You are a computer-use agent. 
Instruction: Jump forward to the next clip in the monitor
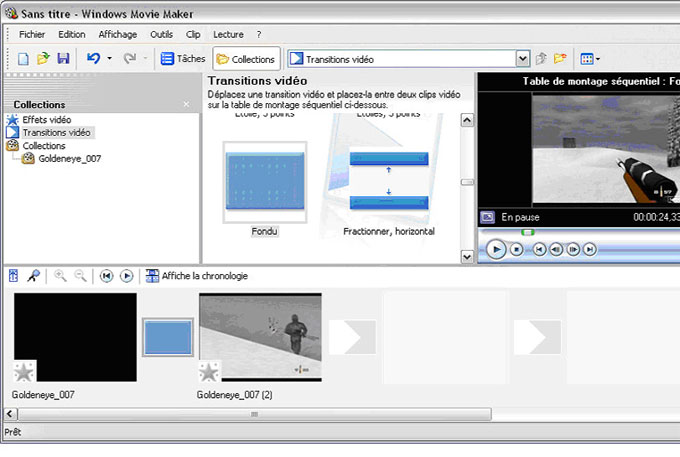[x=590, y=249]
